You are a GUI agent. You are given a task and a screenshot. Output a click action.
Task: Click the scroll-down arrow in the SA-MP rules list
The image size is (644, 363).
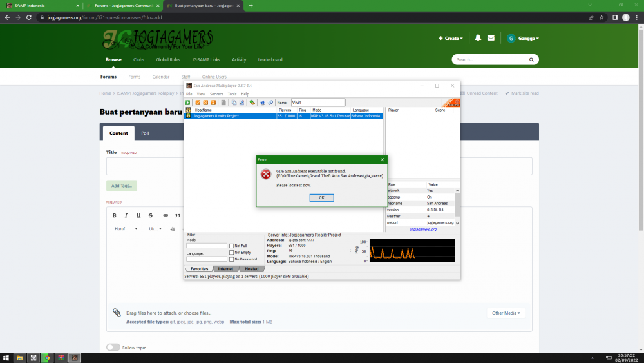[x=457, y=223]
